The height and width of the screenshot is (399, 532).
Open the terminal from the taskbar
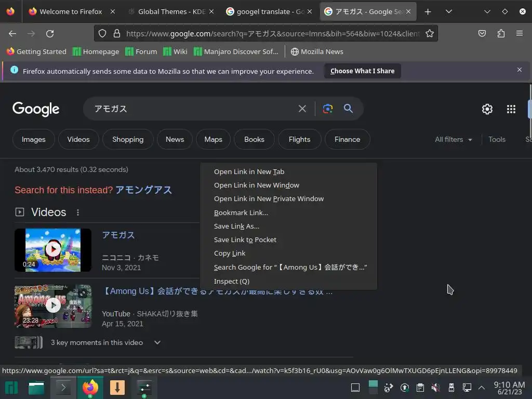pos(63,388)
